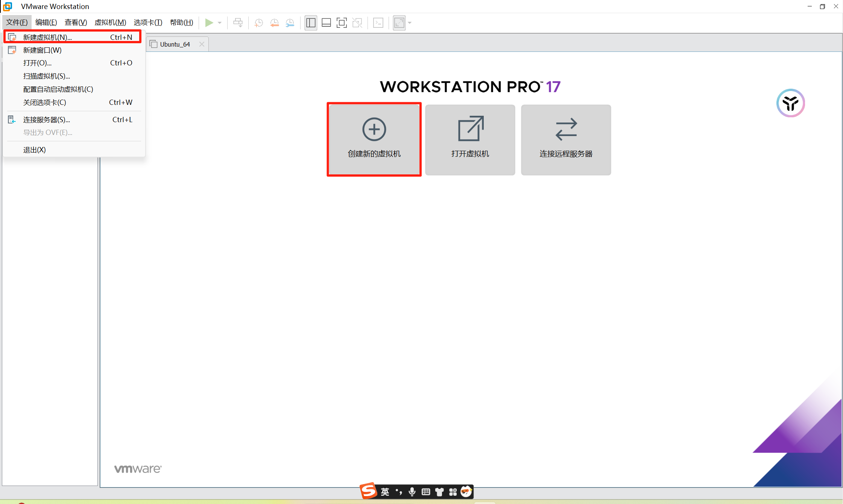
Task: Click the 打开虚拟机 tile
Action: point(470,139)
